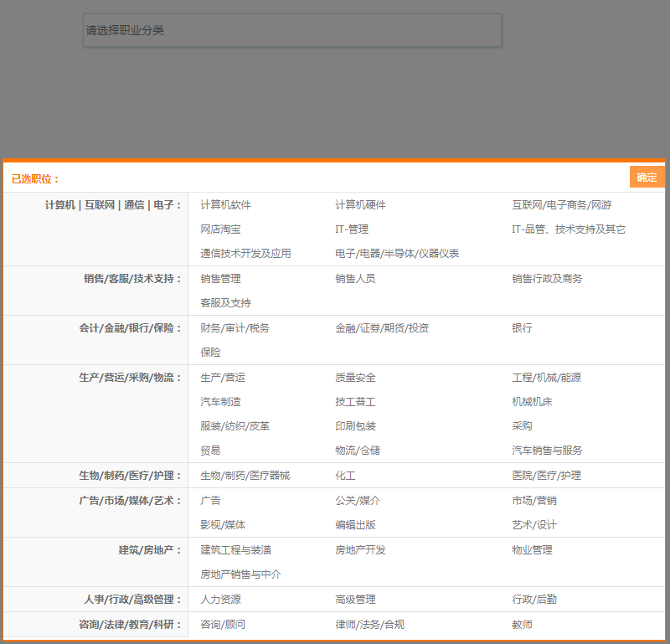Viewport: 670px width, 644px height.
Task: Click 咨询/法律/教育/科研 group label
Action: 130,625
